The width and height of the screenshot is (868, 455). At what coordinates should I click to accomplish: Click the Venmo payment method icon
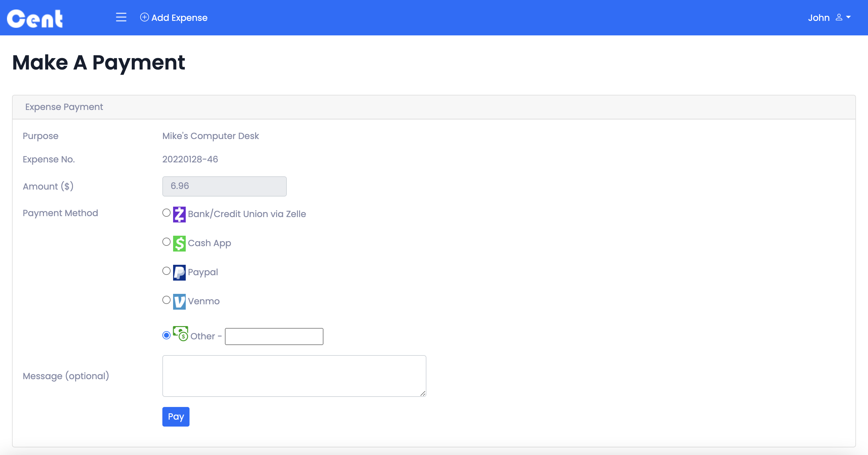180,301
